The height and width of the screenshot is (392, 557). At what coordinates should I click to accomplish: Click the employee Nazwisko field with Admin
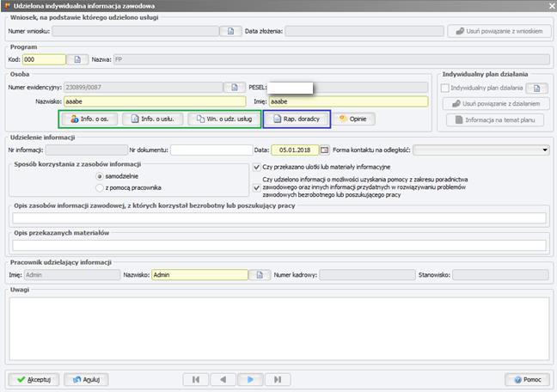pyautogui.click(x=199, y=275)
